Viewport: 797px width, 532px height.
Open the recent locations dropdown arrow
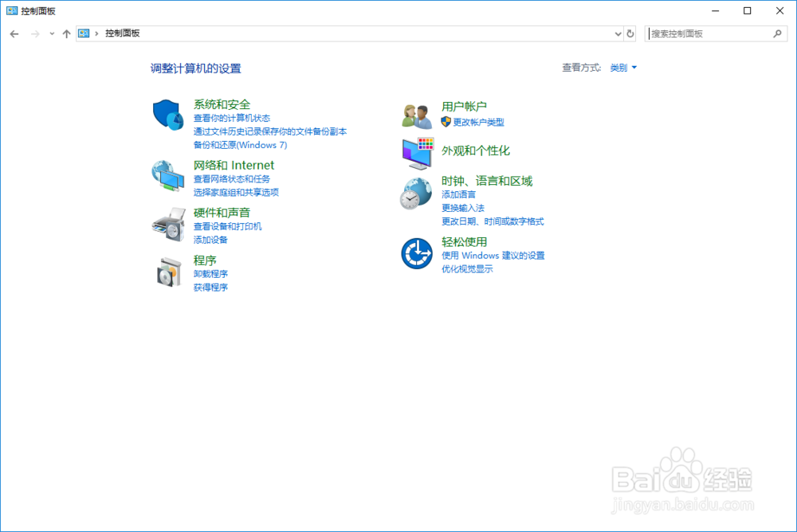[52, 34]
